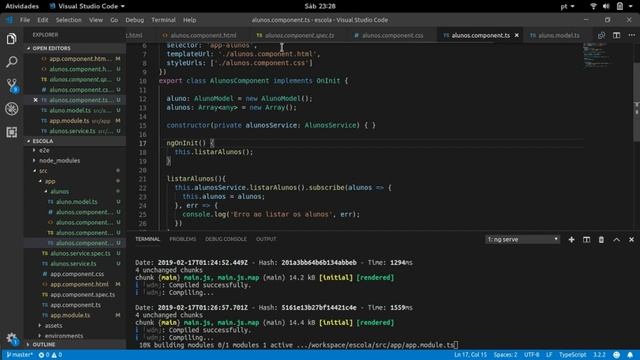640x360 pixels.
Task: Kill terminal with trash icon
Action: click(601, 240)
